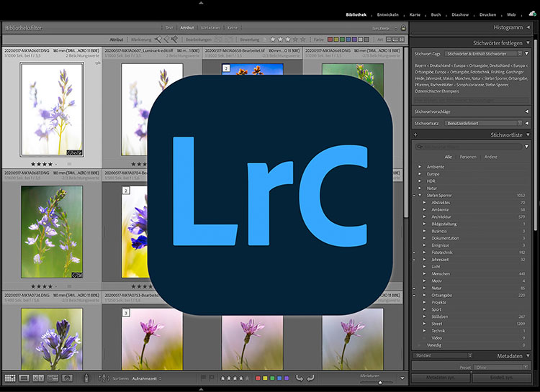Image resolution: width=540 pixels, height=392 pixels.
Task: Click the rotate left arrow icon
Action: [300, 378]
